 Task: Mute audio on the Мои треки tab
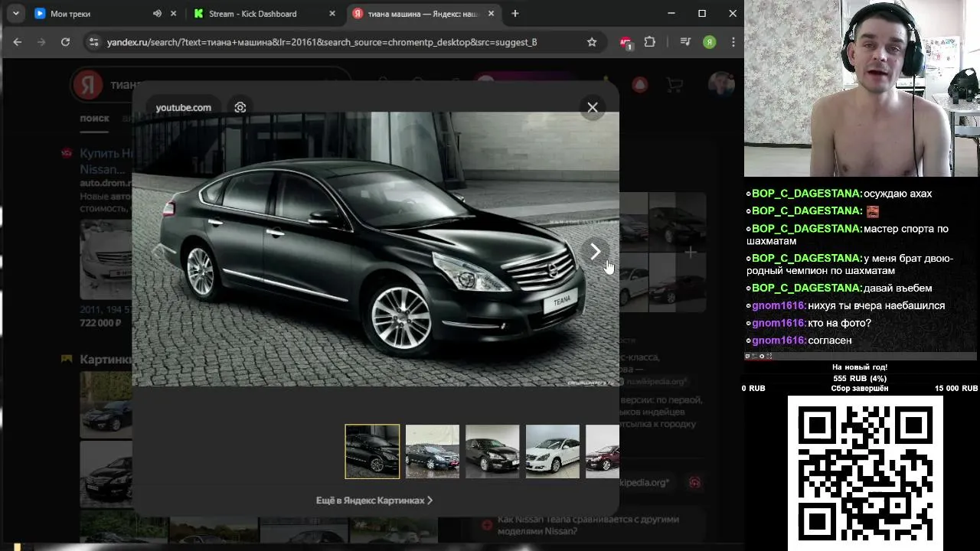[157, 14]
